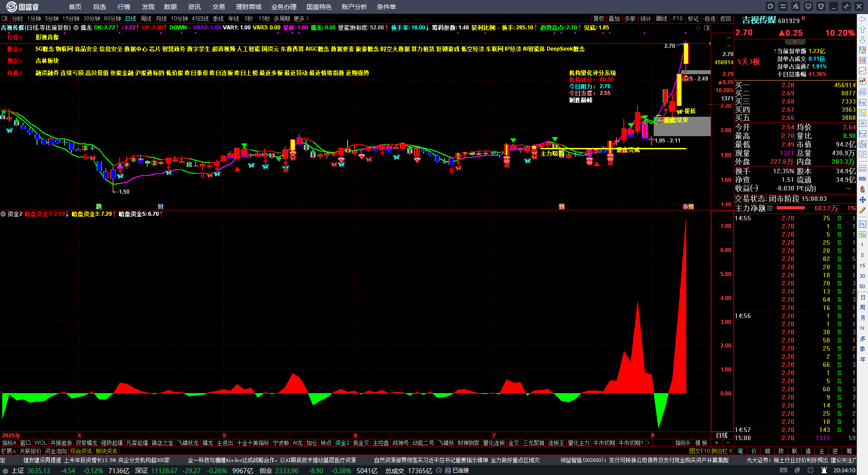Zoom in chart with the + button

(x=717, y=443)
